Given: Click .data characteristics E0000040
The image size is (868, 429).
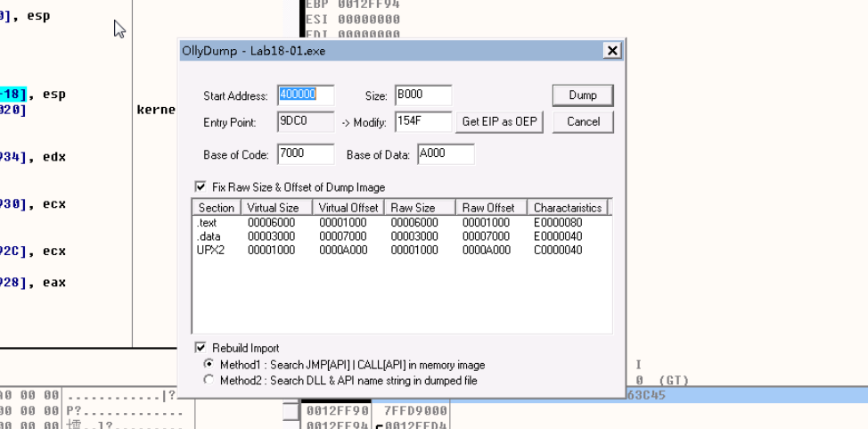Looking at the screenshot, I should click(558, 236).
